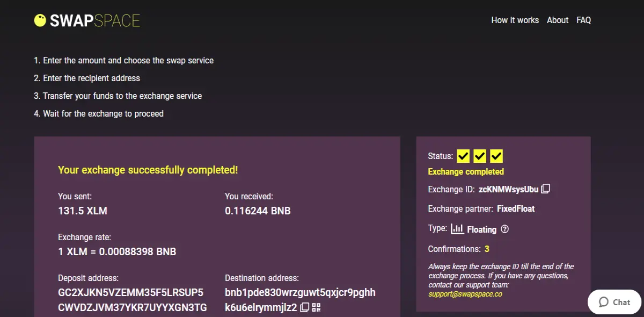Click the support@swapspace.co email link
Image resolution: width=644 pixels, height=317 pixels.
465,294
